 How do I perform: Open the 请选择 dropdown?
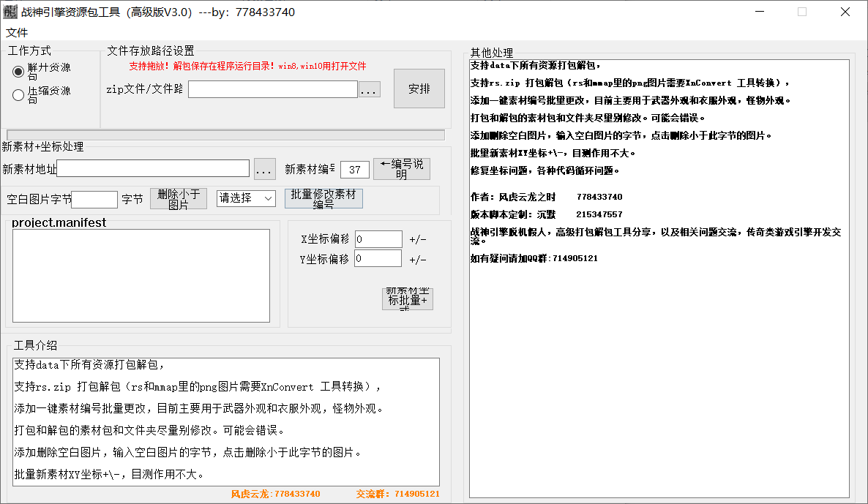click(x=246, y=198)
